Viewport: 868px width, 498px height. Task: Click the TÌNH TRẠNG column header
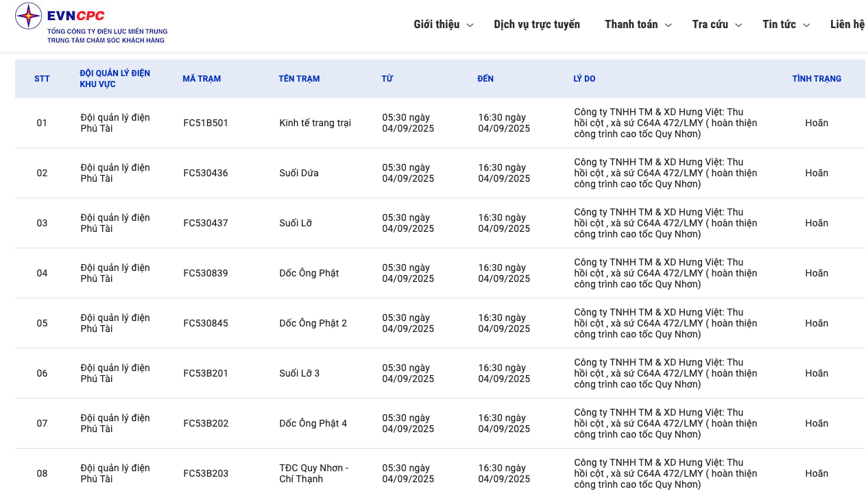[817, 79]
